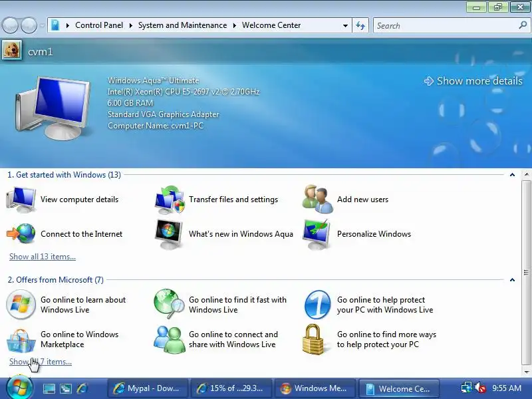Click Welcome Center in the breadcrumb
Image resolution: width=532 pixels, height=399 pixels.
point(271,25)
